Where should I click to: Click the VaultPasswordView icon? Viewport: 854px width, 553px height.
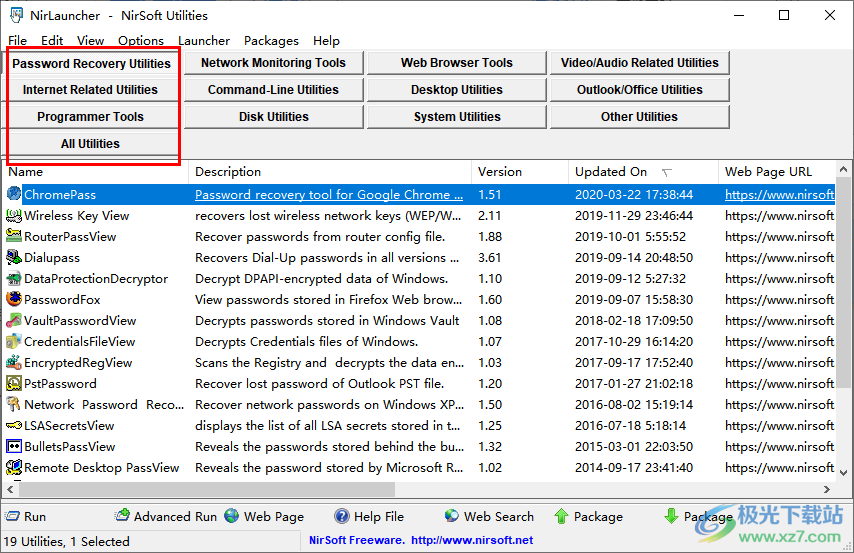click(14, 320)
